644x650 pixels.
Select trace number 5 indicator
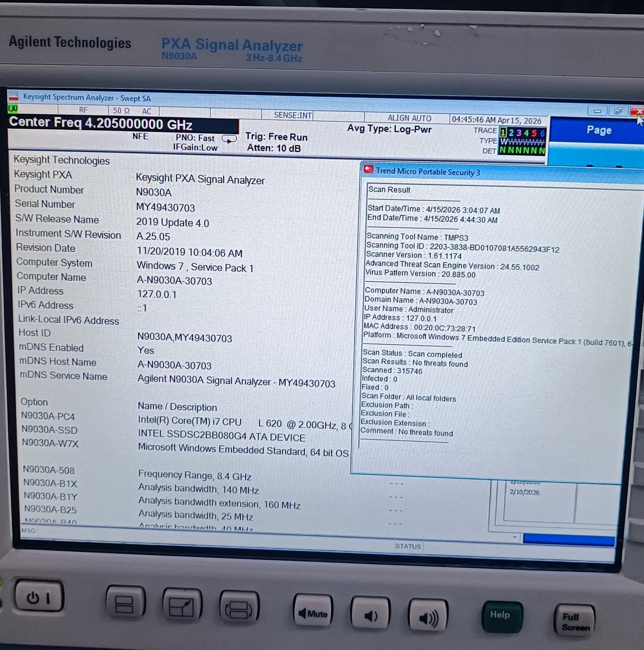pyautogui.click(x=534, y=133)
